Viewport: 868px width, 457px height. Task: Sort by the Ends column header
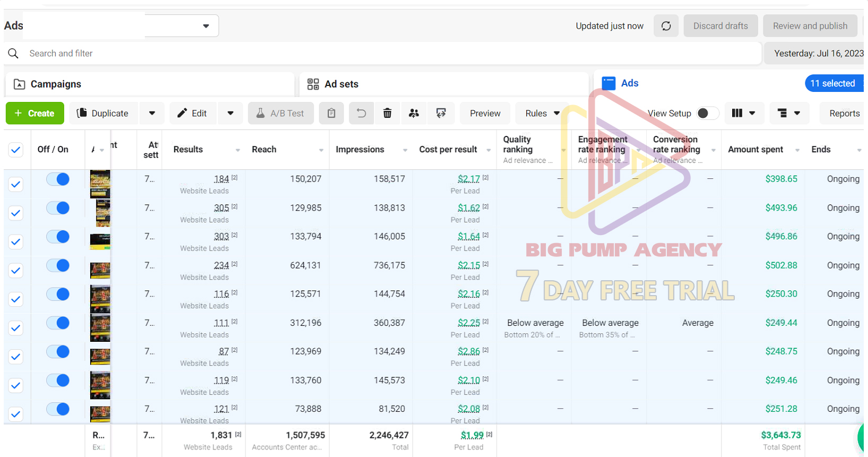821,150
